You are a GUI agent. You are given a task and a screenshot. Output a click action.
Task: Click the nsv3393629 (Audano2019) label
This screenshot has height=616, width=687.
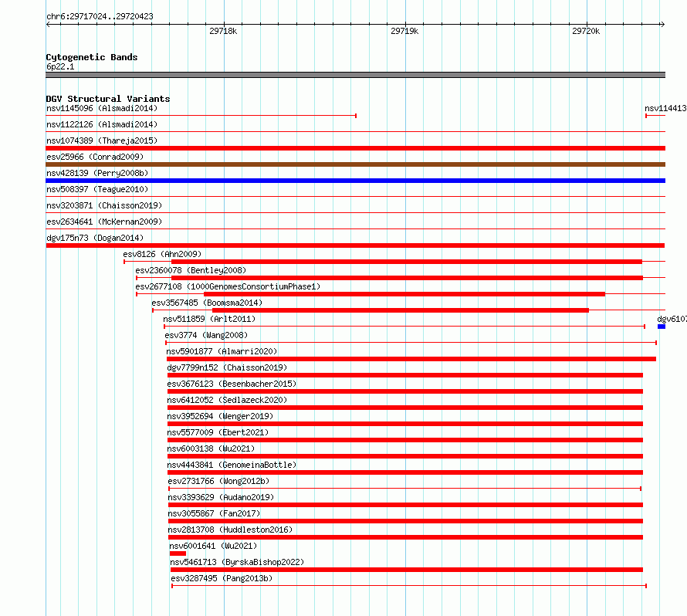click(x=221, y=497)
